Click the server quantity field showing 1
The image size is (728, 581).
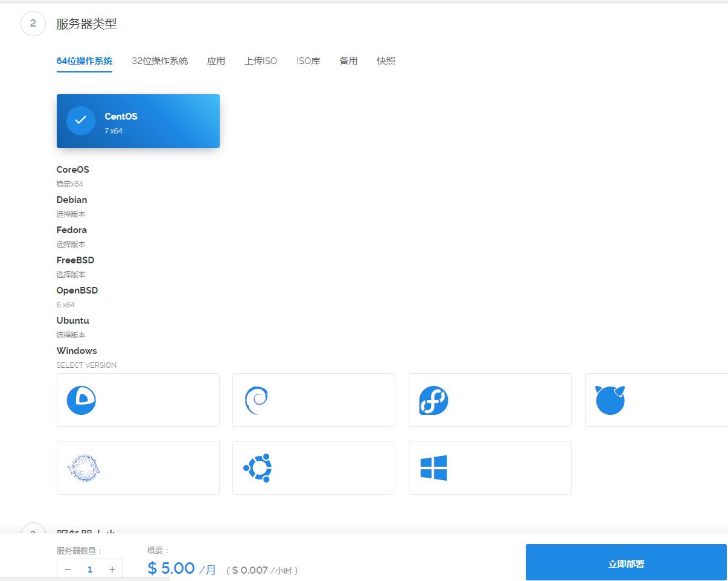90,570
